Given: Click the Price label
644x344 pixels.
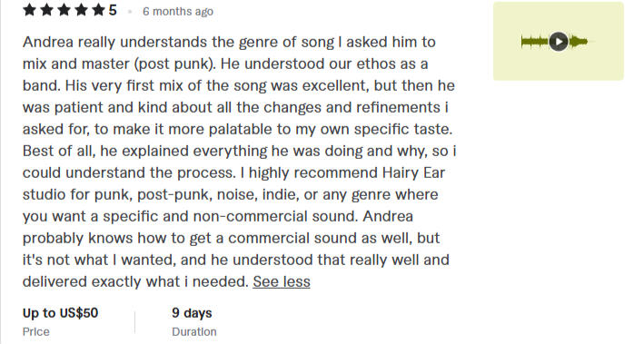Looking at the screenshot, I should (x=36, y=331).
